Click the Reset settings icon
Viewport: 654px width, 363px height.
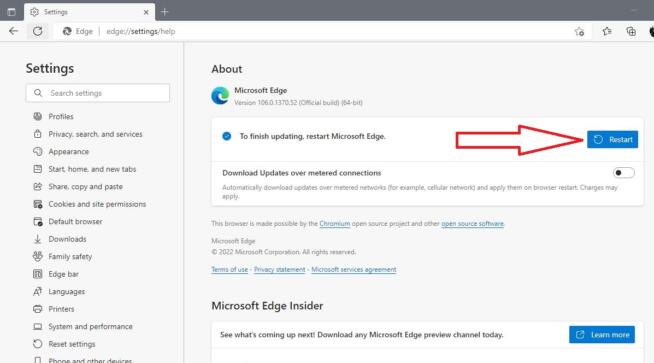[x=38, y=344]
